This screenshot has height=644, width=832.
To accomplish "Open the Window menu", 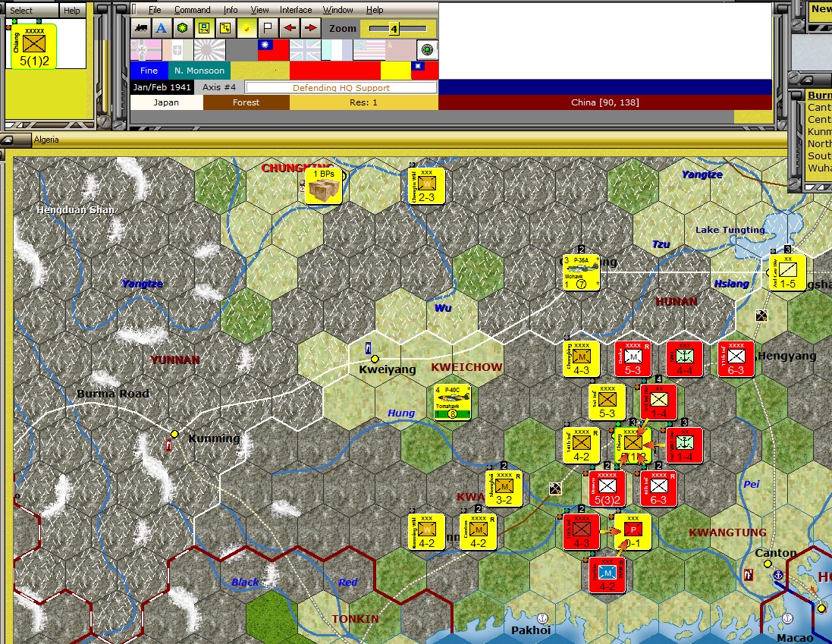I will (338, 10).
